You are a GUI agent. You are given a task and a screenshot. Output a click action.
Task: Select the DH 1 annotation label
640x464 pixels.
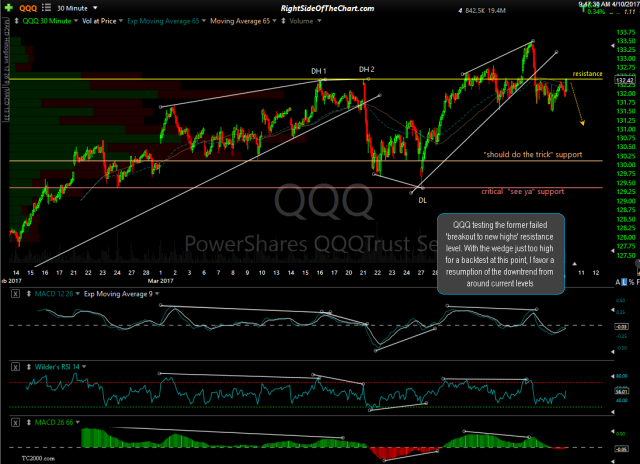(318, 71)
